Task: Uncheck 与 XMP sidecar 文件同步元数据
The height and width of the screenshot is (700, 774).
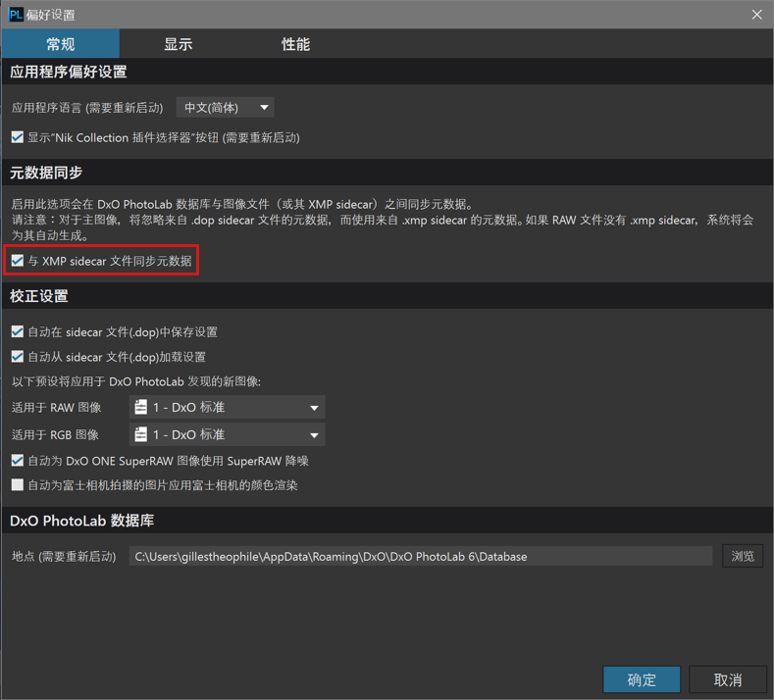Action: (18, 261)
